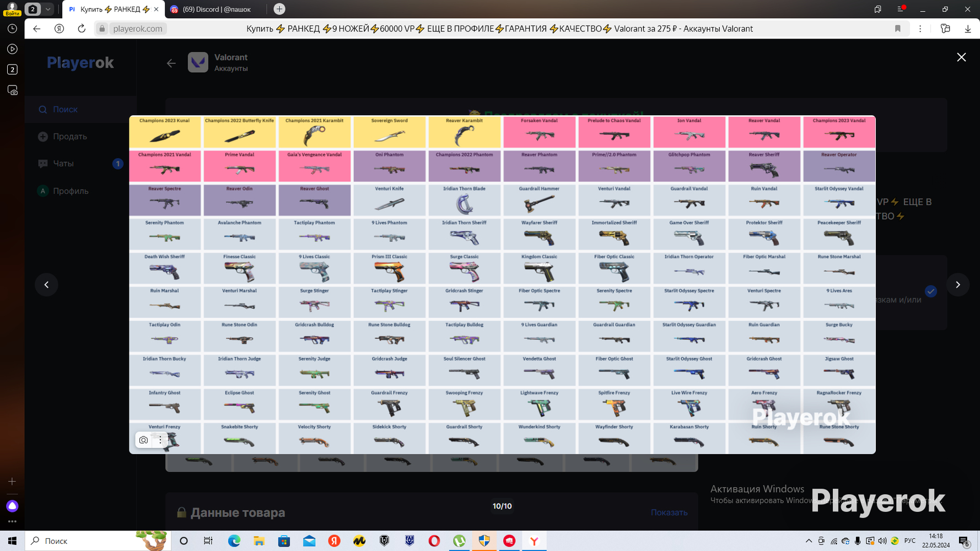The image size is (980, 551).
Task: Open the sidebar more options dots
Action: pyautogui.click(x=12, y=521)
